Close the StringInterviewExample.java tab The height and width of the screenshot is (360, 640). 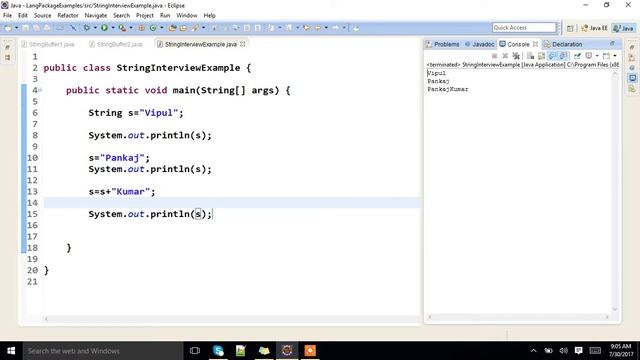point(243,44)
